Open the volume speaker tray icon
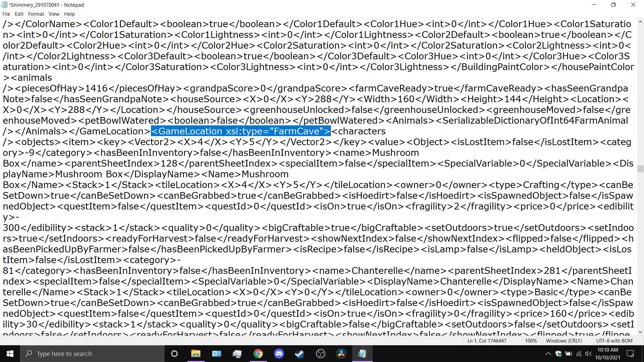644x362 pixels. (x=588, y=354)
